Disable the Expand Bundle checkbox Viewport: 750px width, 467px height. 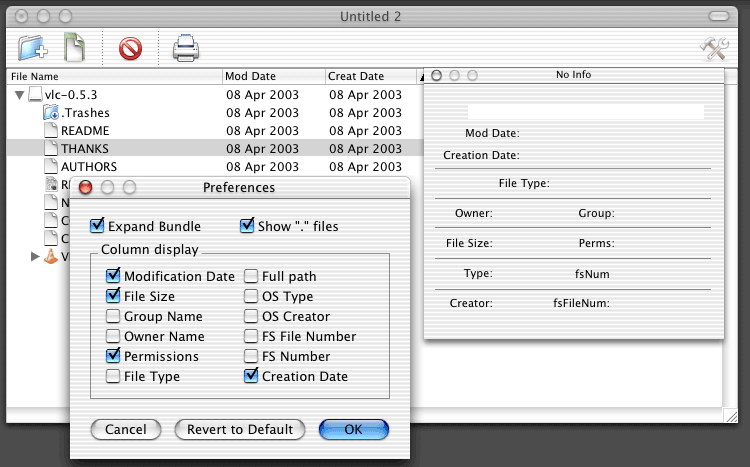pos(97,226)
